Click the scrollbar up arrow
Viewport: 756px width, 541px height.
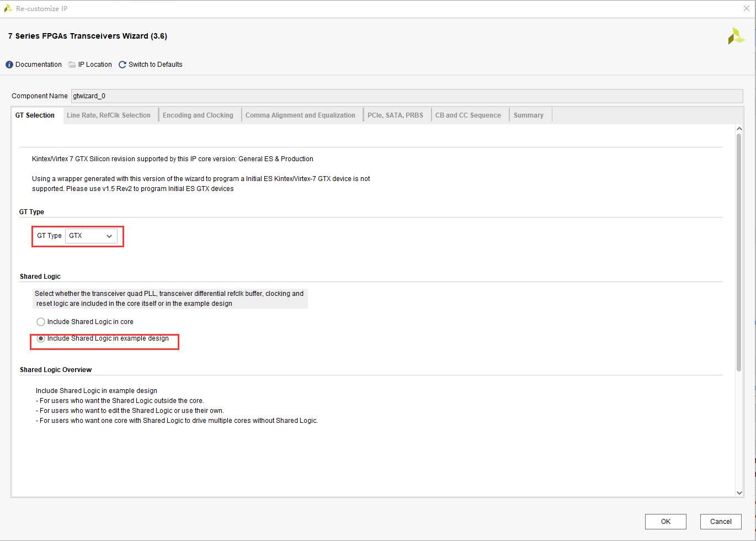click(739, 129)
